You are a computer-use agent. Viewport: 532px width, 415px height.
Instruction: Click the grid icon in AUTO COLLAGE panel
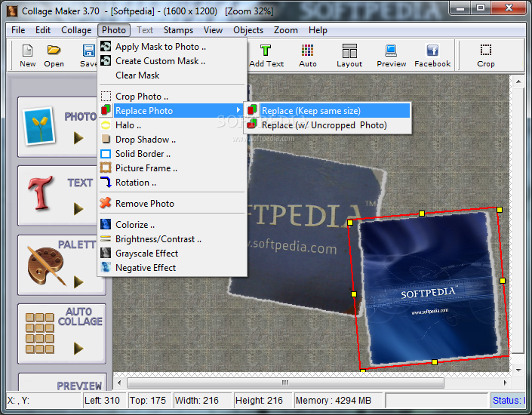[40, 334]
